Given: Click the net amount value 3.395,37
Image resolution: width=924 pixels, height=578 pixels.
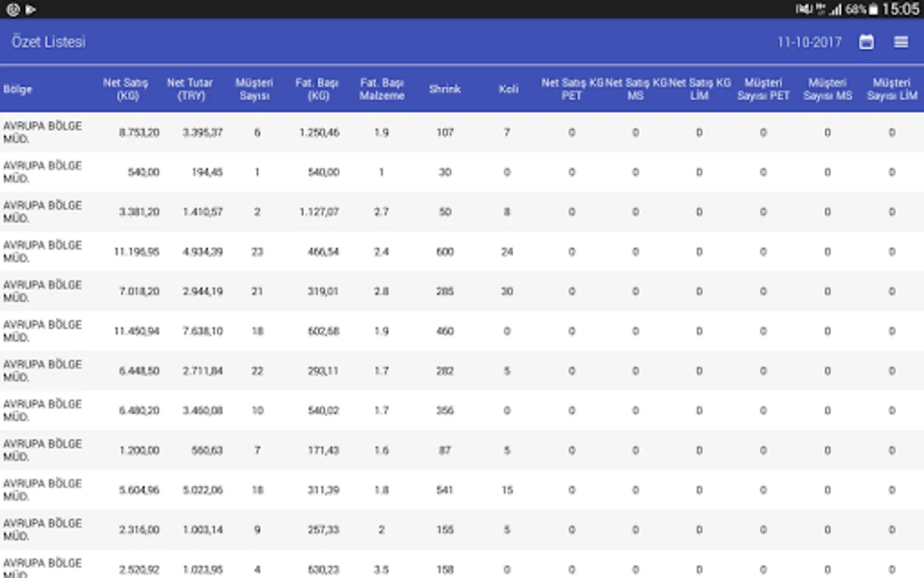Looking at the screenshot, I should 203,133.
